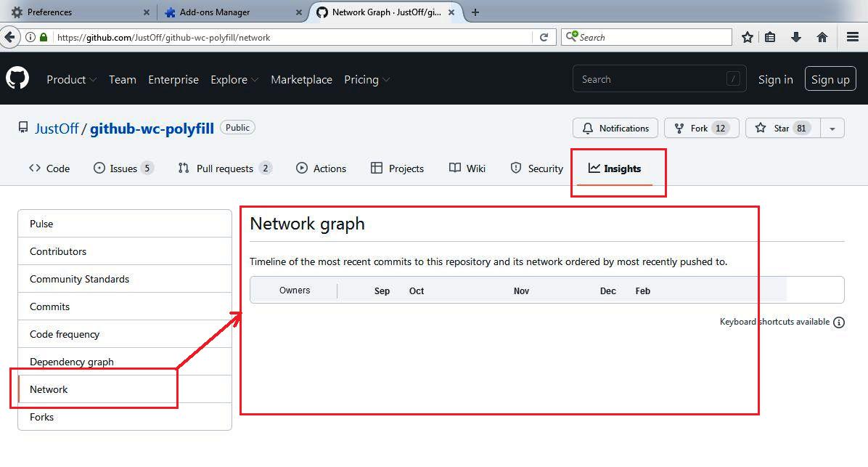Open the hamburger menu in Firefox

[853, 37]
